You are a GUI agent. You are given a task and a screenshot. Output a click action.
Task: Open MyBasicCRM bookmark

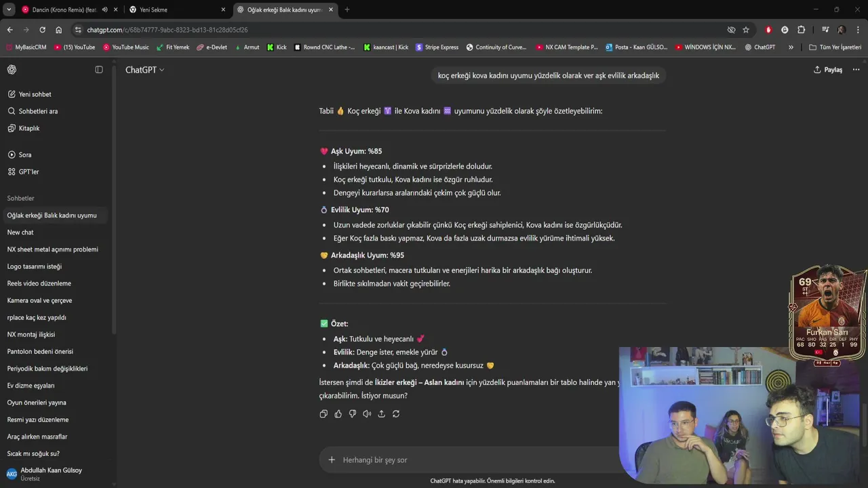[26, 47]
